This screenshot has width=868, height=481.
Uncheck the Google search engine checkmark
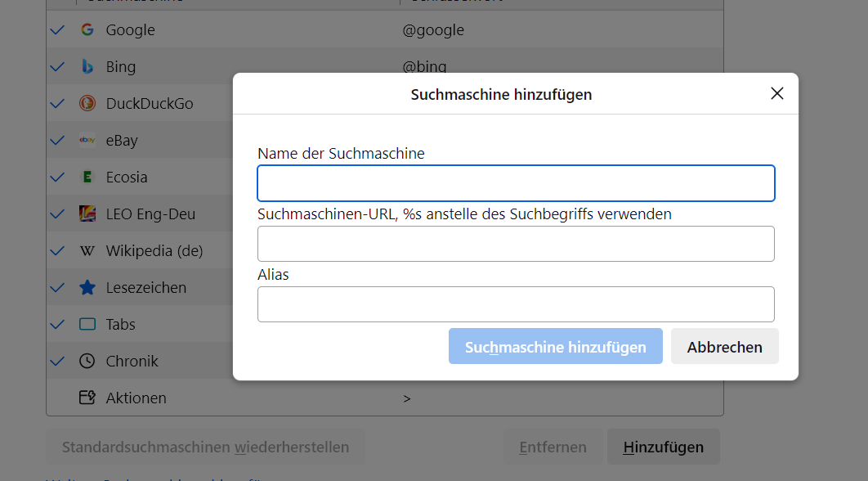(x=57, y=30)
